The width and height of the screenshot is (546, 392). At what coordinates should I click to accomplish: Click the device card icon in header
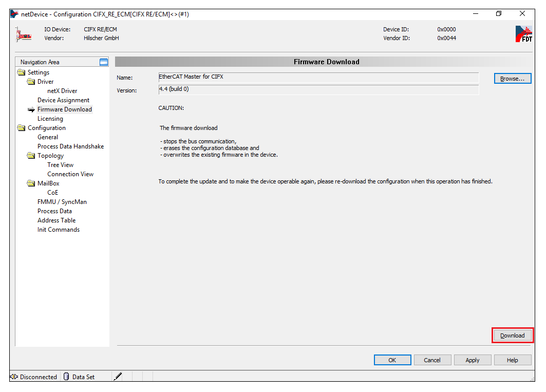(23, 34)
